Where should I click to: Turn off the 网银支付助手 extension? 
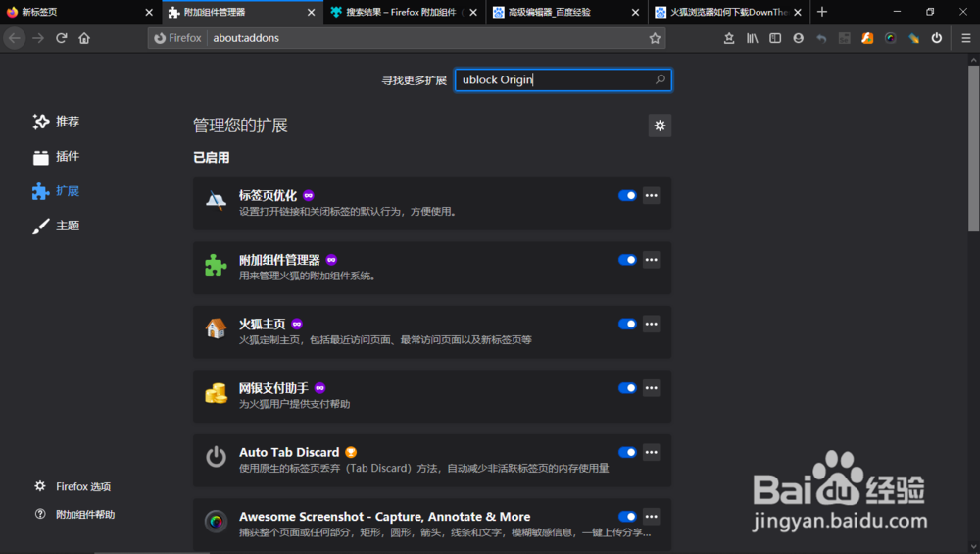click(x=627, y=388)
